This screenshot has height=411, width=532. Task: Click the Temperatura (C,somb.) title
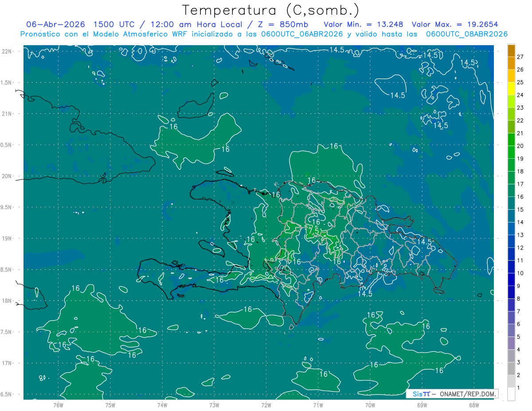coord(271,10)
